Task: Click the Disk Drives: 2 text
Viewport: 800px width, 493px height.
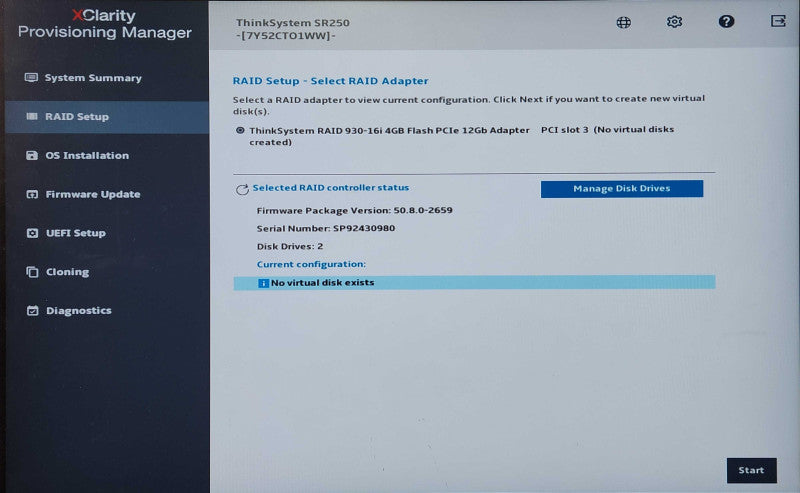Action: click(x=290, y=246)
